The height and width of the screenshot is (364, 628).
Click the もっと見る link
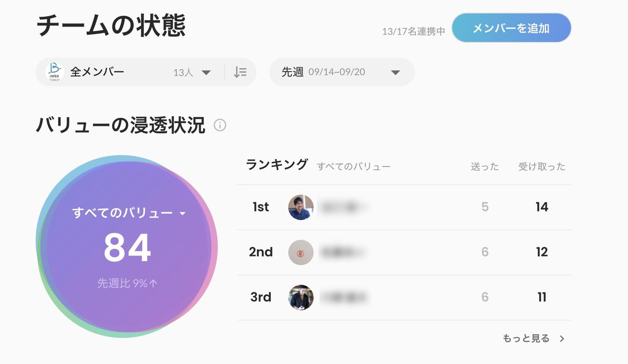coord(526,338)
